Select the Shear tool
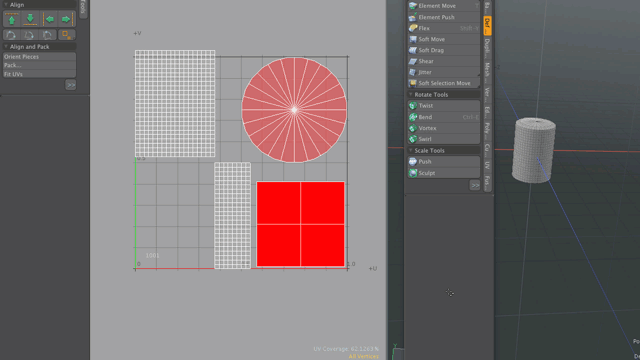Viewport: 640px width, 360px height. [443, 61]
